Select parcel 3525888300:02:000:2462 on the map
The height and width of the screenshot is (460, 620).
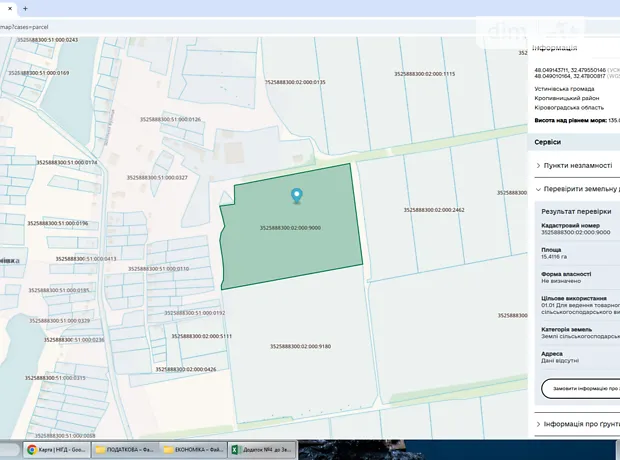tap(434, 210)
